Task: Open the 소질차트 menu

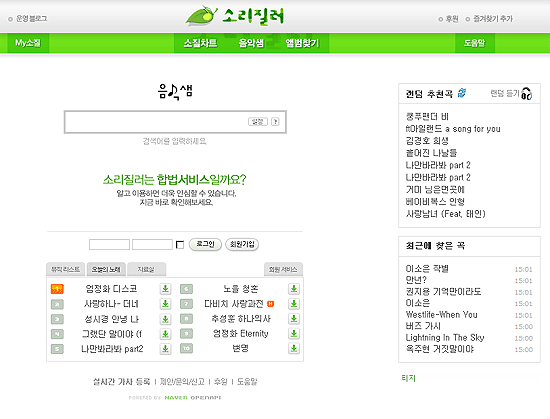Action: click(201, 43)
